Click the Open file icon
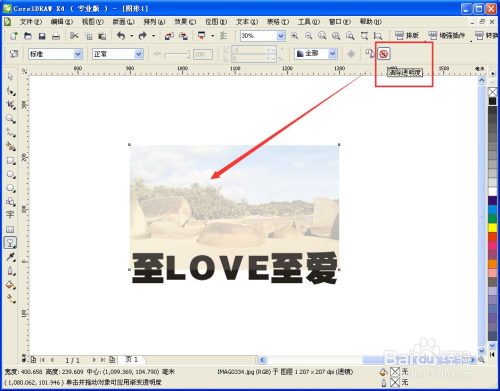Screen dimensions: 500x391 (28, 36)
